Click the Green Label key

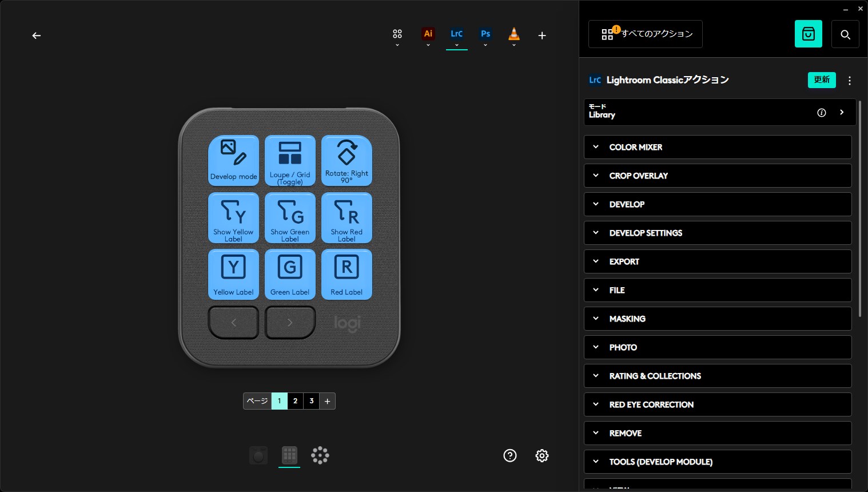[x=290, y=275]
